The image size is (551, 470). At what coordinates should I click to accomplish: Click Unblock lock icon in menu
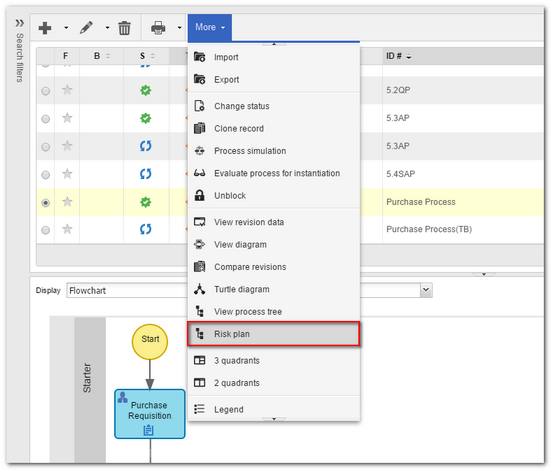[x=200, y=195]
